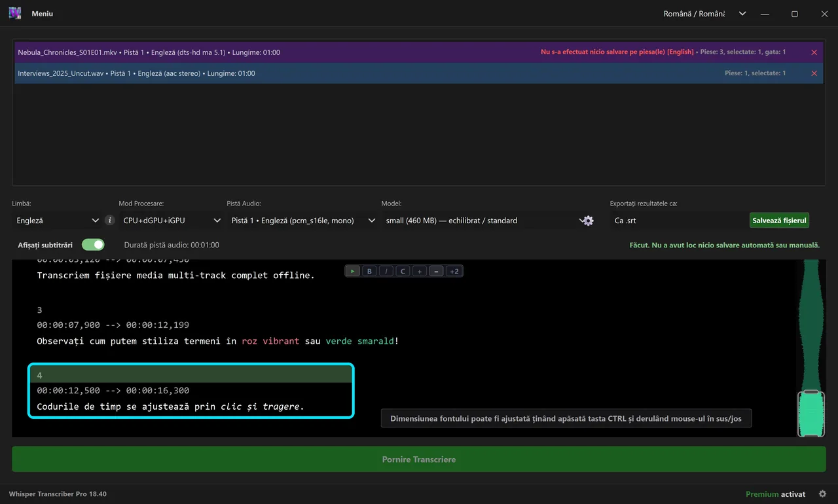Click the red unsaved warning for English
This screenshot has width=838, height=504.
(617, 52)
